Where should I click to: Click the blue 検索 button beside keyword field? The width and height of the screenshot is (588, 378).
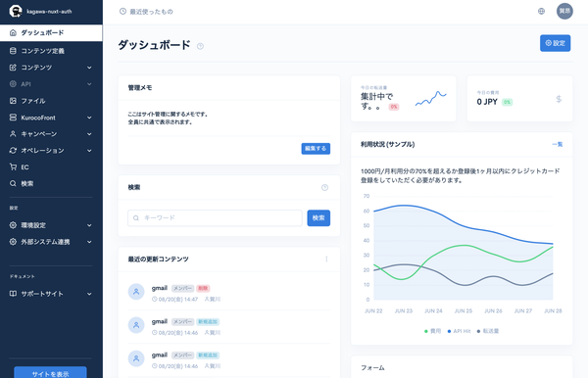coord(318,217)
